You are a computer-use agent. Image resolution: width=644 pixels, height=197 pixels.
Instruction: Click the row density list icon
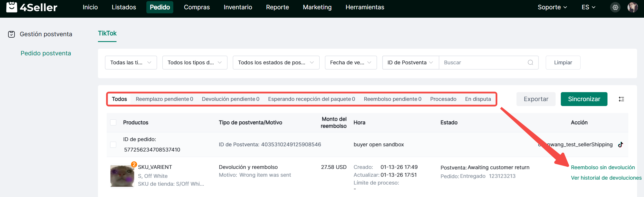pos(621,99)
